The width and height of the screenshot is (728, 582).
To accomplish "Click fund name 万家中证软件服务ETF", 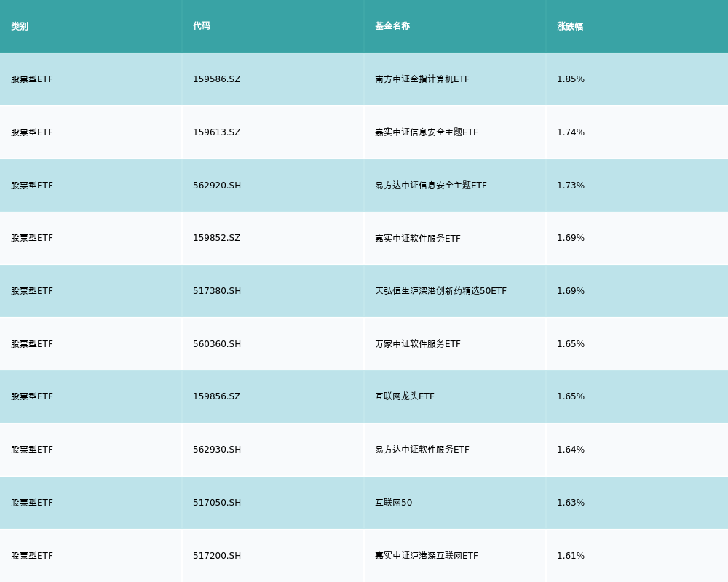I will (418, 344).
